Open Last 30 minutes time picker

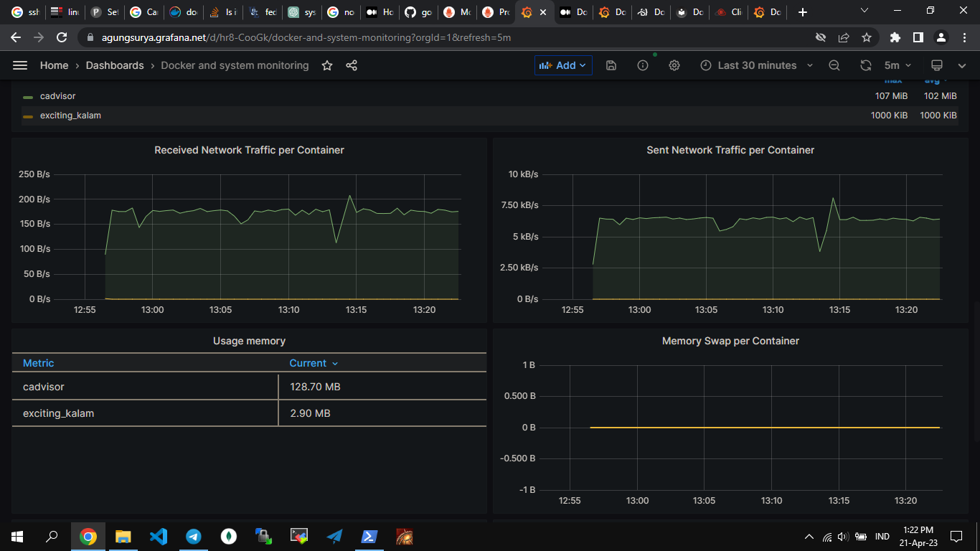[757, 65]
